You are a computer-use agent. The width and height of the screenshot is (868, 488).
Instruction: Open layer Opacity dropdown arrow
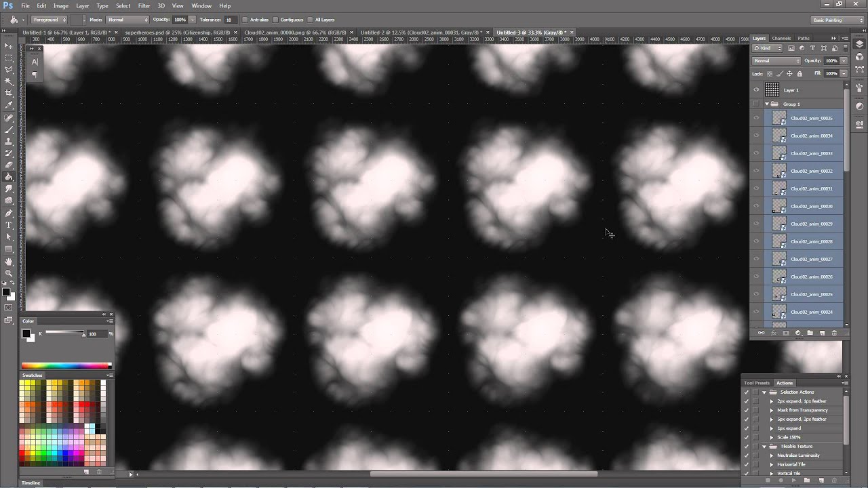[x=842, y=60]
